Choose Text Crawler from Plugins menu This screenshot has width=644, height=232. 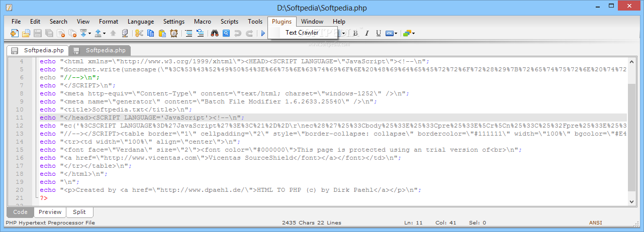pyautogui.click(x=302, y=33)
